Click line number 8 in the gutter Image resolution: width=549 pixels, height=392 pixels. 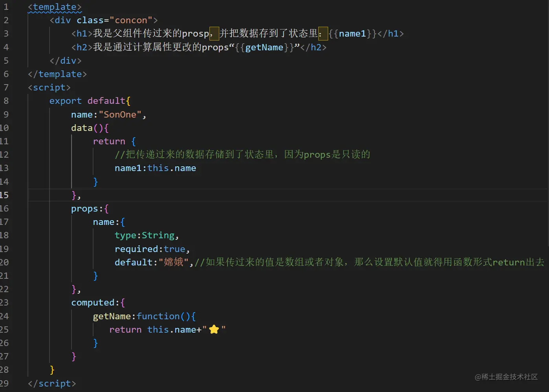click(x=6, y=101)
